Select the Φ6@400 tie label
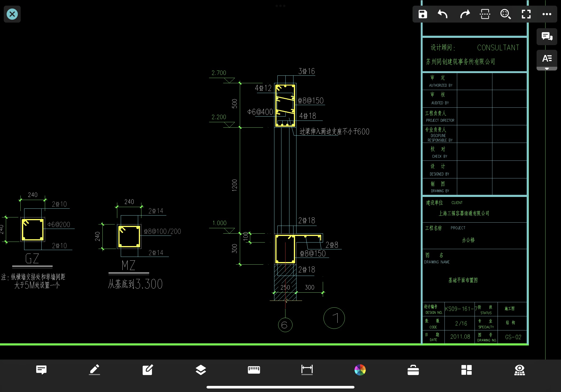Viewport: 561px width, 392px height. coord(260,112)
